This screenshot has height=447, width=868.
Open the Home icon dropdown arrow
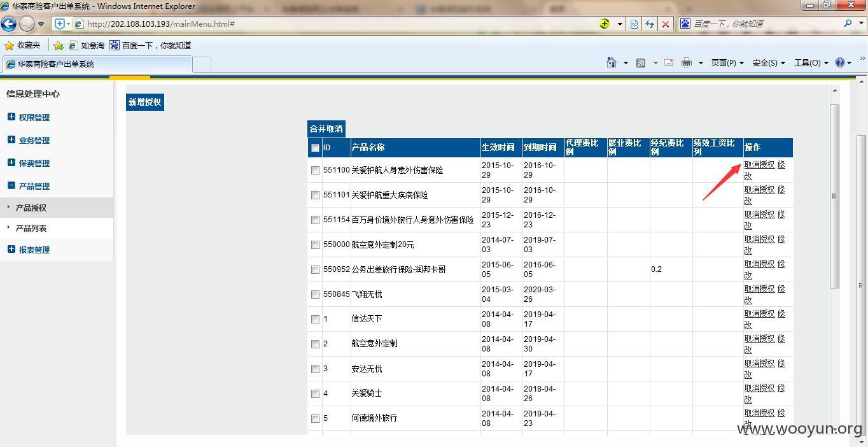[626, 63]
